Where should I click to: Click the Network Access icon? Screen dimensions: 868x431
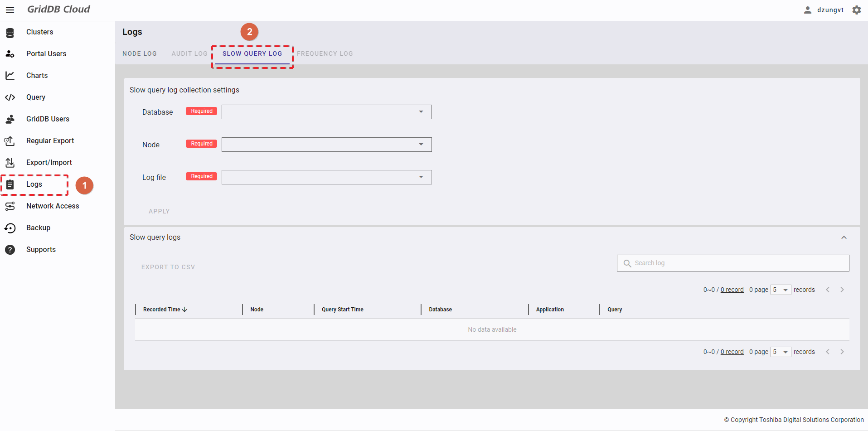(10, 206)
